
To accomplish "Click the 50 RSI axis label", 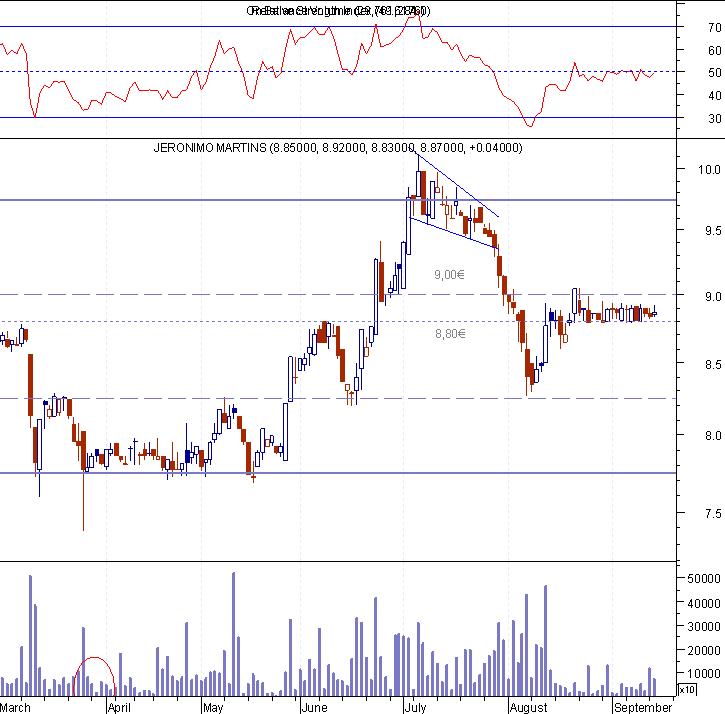I will click(x=714, y=73).
